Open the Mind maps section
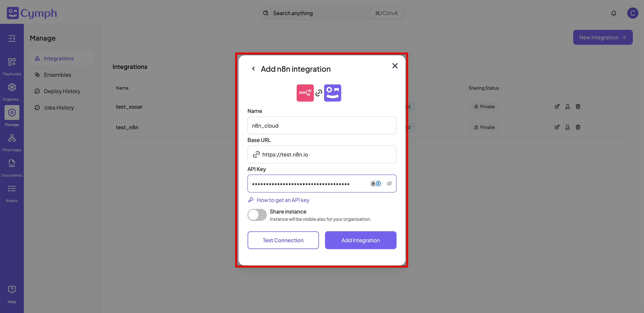Screen dimensions: 644x313 click(12, 141)
